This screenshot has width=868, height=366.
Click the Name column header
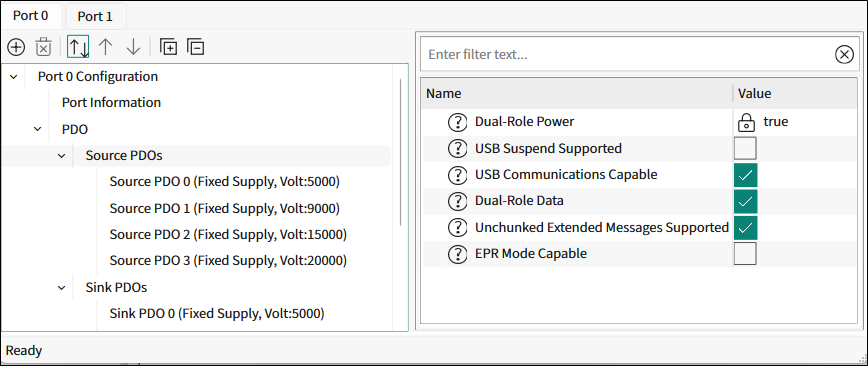577,94
